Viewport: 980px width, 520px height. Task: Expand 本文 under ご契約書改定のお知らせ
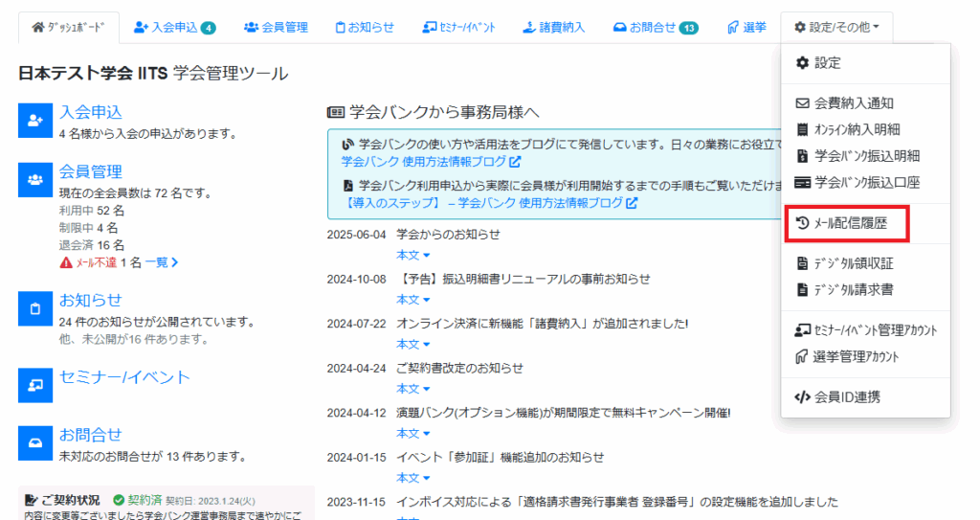413,389
